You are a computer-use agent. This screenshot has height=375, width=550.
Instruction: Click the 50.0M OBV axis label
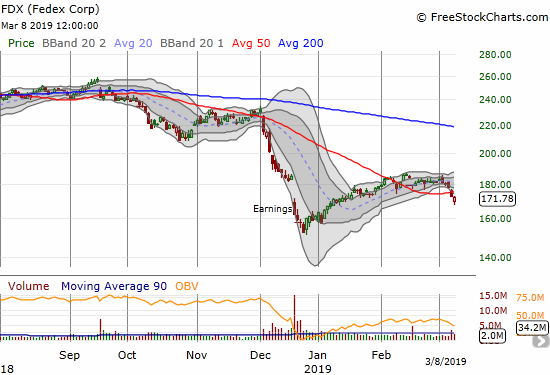(530, 315)
